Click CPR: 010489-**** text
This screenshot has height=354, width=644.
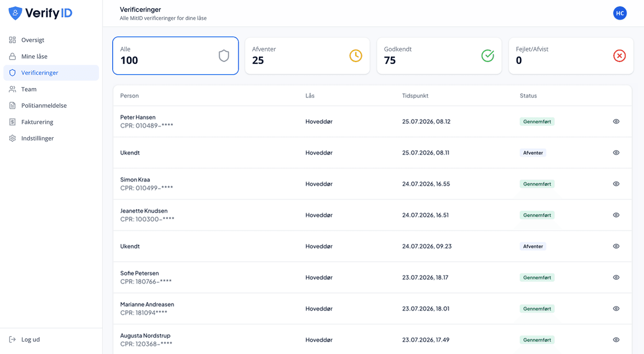point(147,126)
